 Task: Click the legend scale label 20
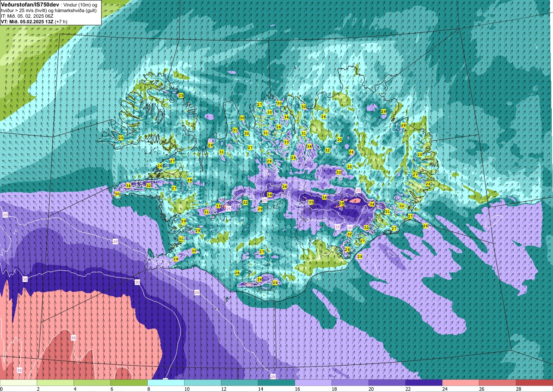click(370, 389)
